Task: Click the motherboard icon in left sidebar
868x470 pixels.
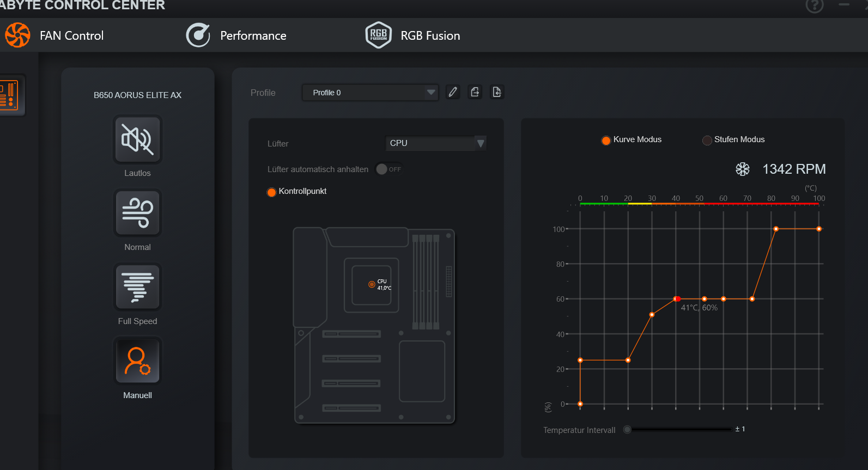Action: click(x=10, y=95)
